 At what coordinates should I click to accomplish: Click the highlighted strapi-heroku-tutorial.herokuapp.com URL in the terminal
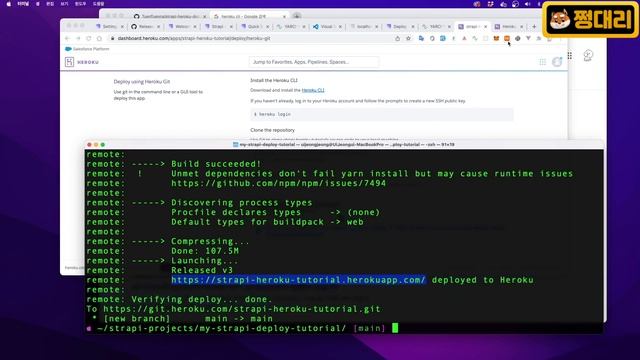[x=298, y=280]
